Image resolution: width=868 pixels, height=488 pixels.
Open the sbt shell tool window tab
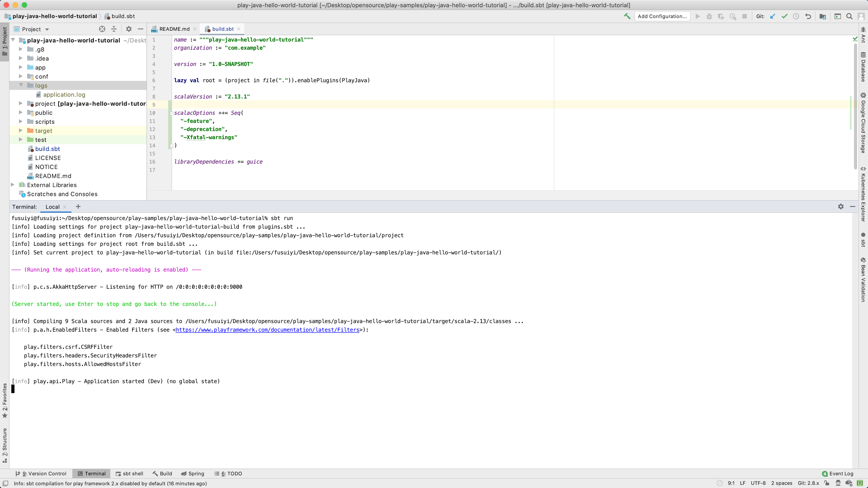(129, 474)
